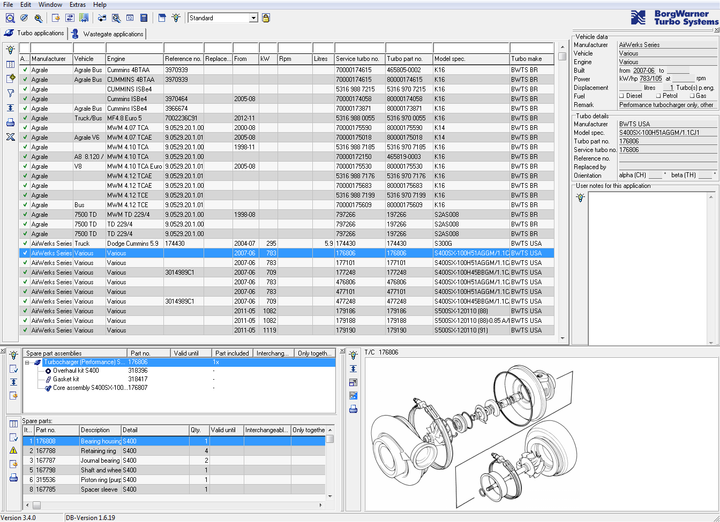The height and width of the screenshot is (522, 720).
Task: Click the printer icon left of applications table
Action: (11, 123)
